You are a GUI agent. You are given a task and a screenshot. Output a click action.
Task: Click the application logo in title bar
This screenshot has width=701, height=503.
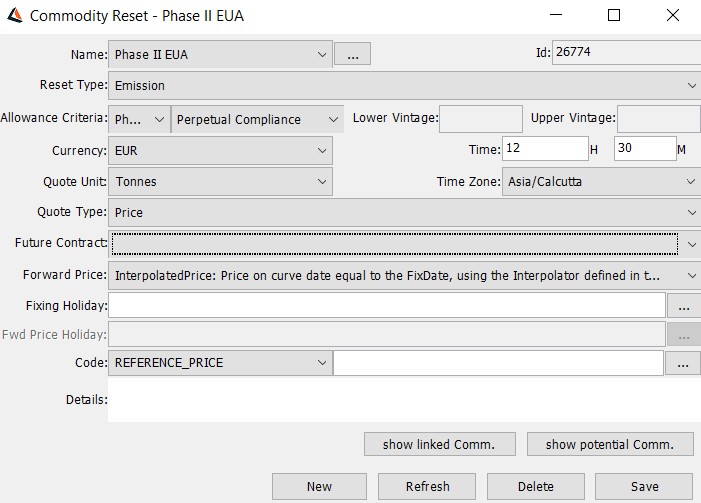point(15,15)
